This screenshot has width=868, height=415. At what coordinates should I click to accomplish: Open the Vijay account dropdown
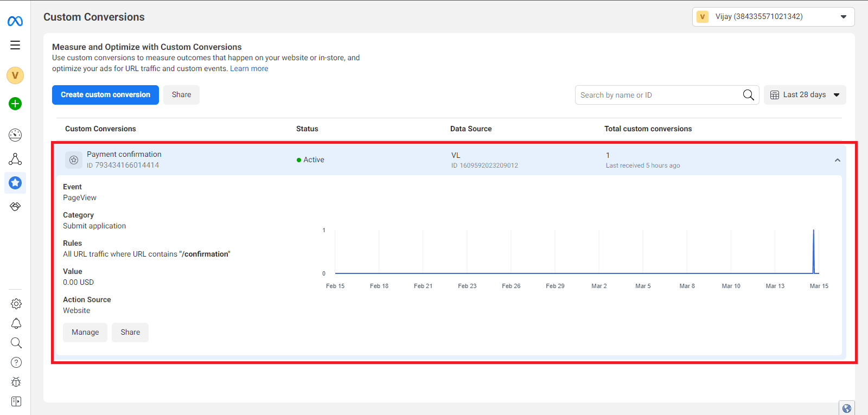[773, 17]
